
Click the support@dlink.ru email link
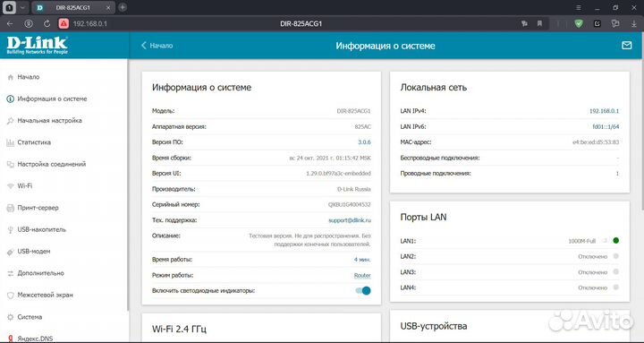pos(350,220)
